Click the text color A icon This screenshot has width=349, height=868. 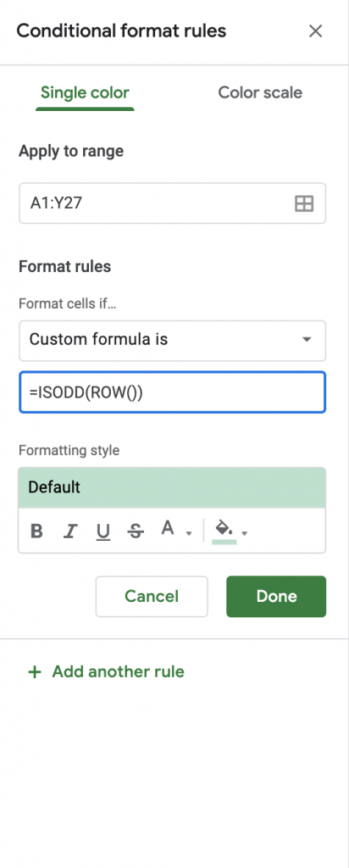click(x=168, y=529)
